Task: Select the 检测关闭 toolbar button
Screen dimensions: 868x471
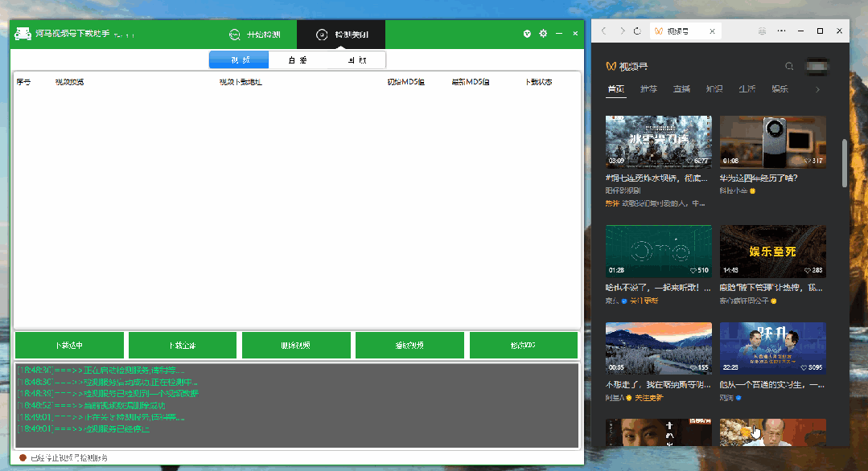Action: [x=342, y=35]
